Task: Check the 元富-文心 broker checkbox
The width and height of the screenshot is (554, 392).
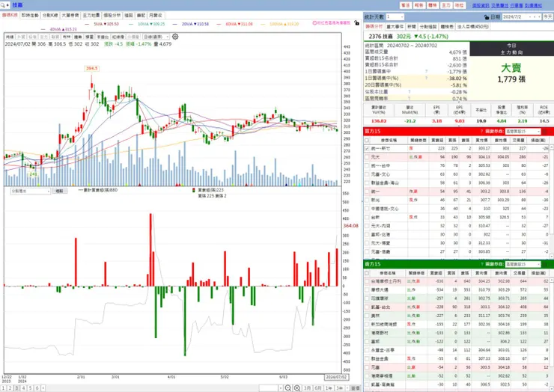Action: pos(367,174)
